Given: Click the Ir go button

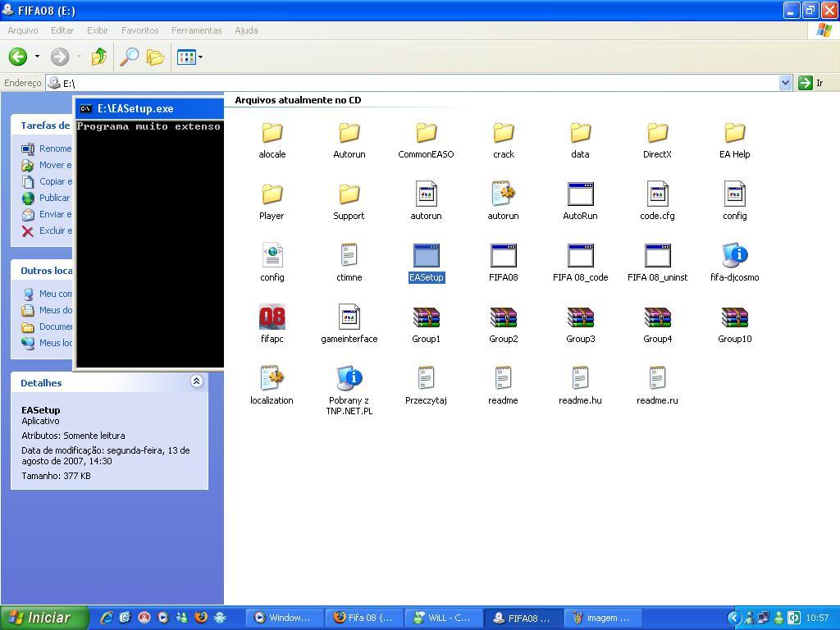Looking at the screenshot, I should point(810,83).
